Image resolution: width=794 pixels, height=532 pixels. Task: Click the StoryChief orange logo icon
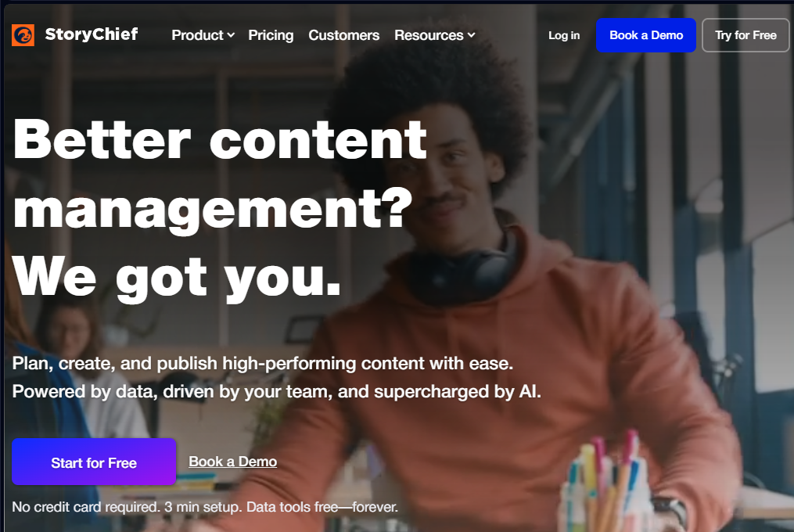(x=23, y=35)
